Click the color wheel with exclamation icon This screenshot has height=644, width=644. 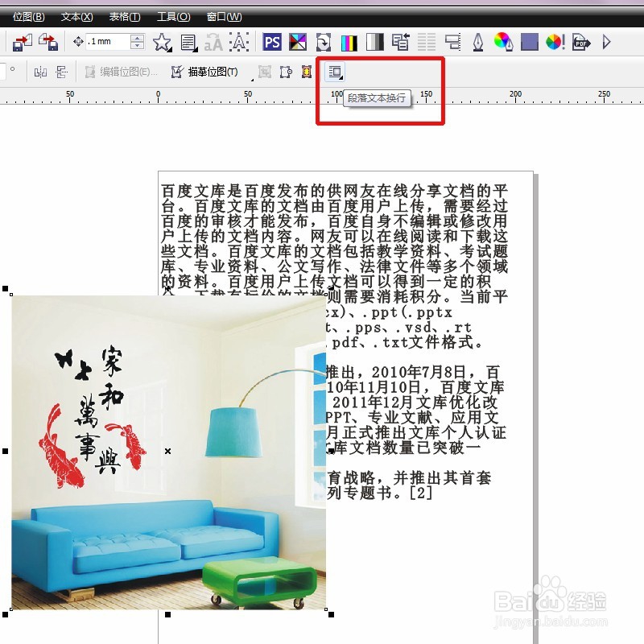555,42
